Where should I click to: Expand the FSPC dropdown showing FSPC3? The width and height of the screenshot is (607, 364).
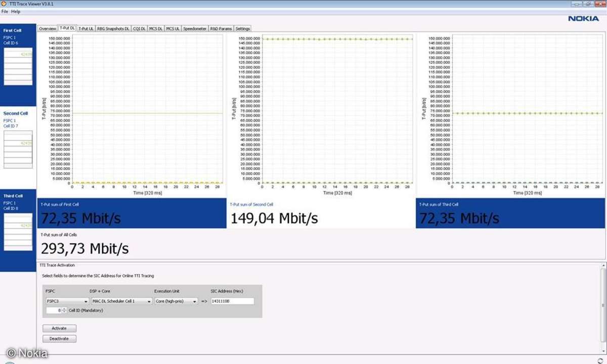point(67,301)
